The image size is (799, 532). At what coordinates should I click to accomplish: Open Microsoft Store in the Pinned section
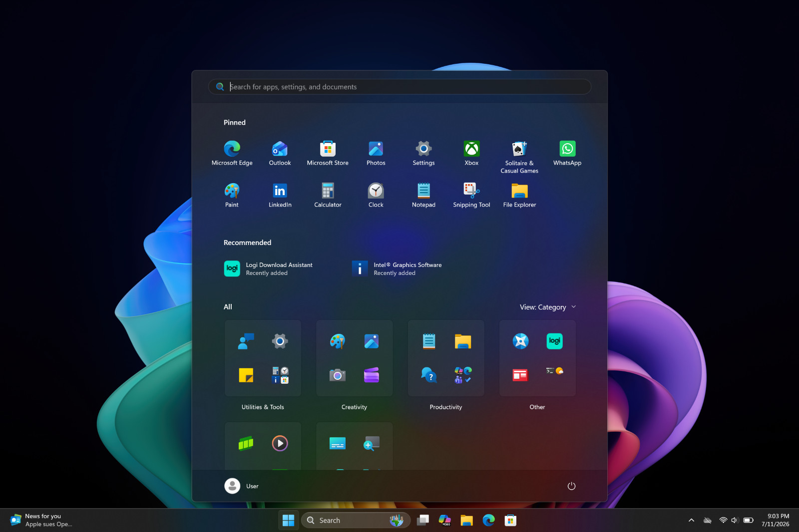coord(328,153)
